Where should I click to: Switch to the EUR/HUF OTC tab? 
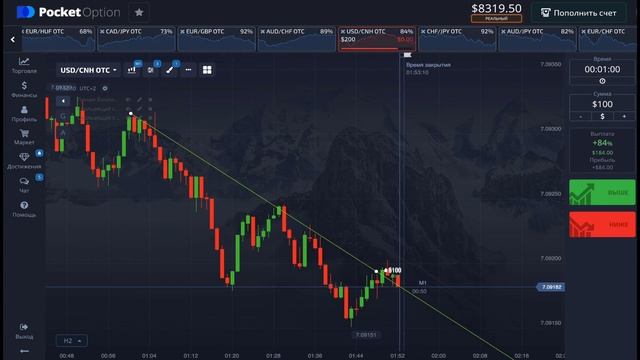click(x=58, y=39)
